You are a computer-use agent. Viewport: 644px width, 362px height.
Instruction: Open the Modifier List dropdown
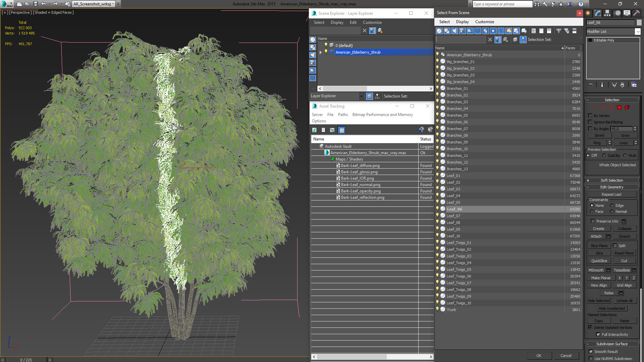point(637,32)
